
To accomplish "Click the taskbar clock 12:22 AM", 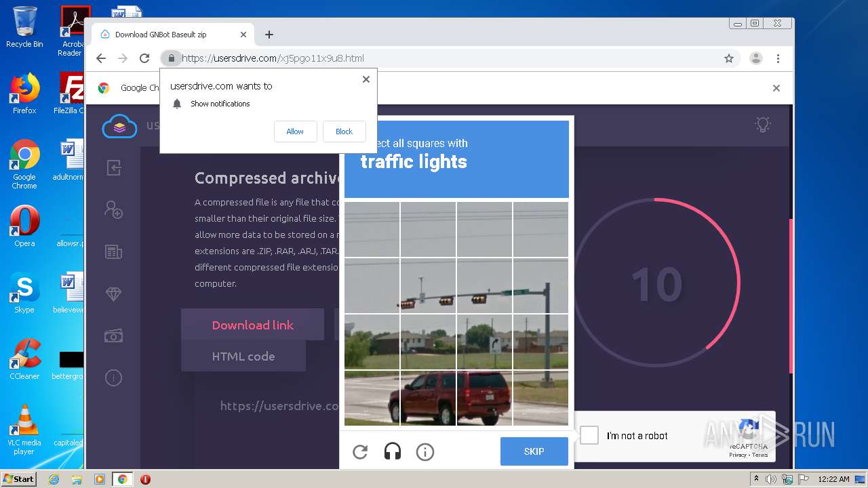I will click(x=833, y=479).
